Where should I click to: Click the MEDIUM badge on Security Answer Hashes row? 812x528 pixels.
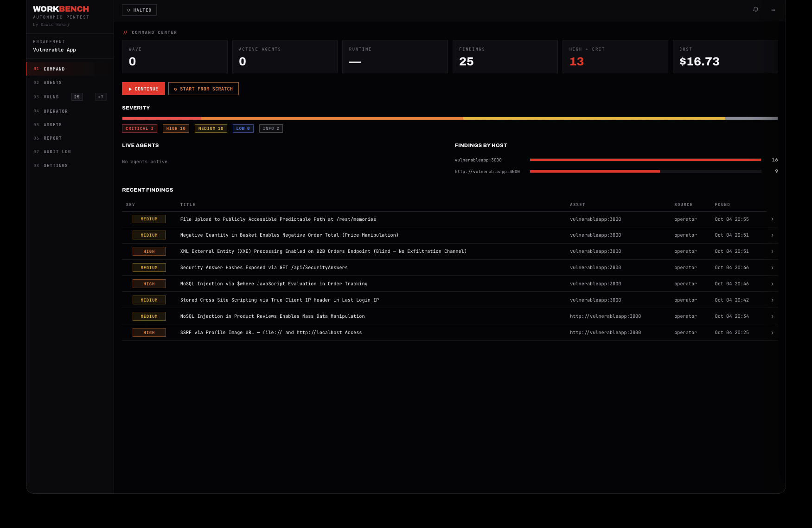point(149,268)
